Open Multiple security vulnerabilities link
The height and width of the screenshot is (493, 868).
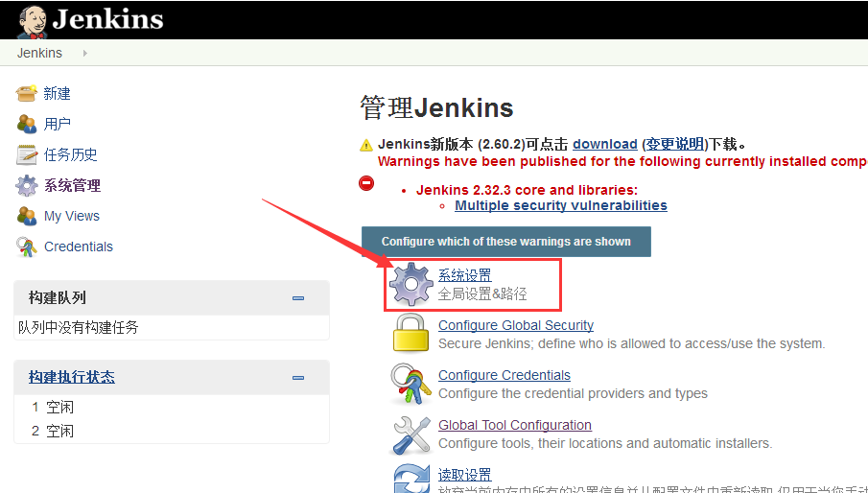point(561,205)
